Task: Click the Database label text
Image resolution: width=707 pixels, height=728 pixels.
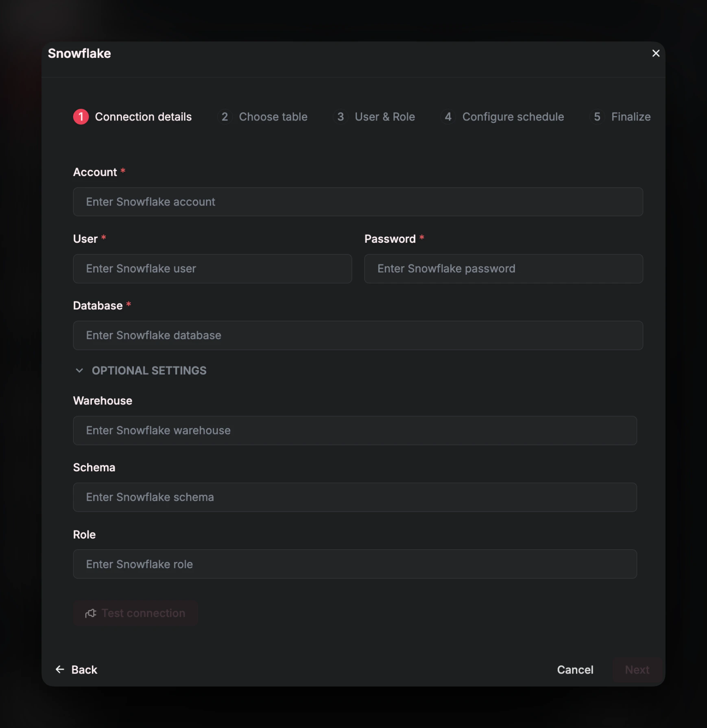Action: tap(98, 305)
